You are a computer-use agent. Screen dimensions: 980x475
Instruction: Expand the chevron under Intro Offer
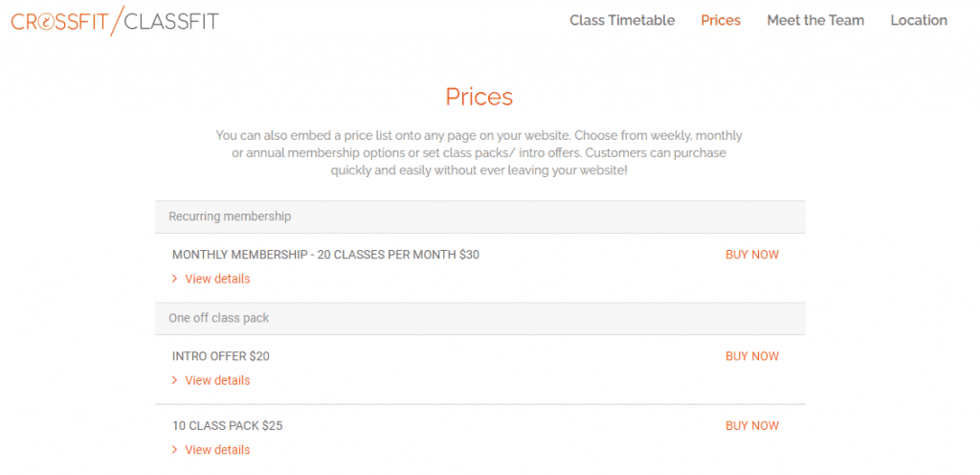(174, 380)
